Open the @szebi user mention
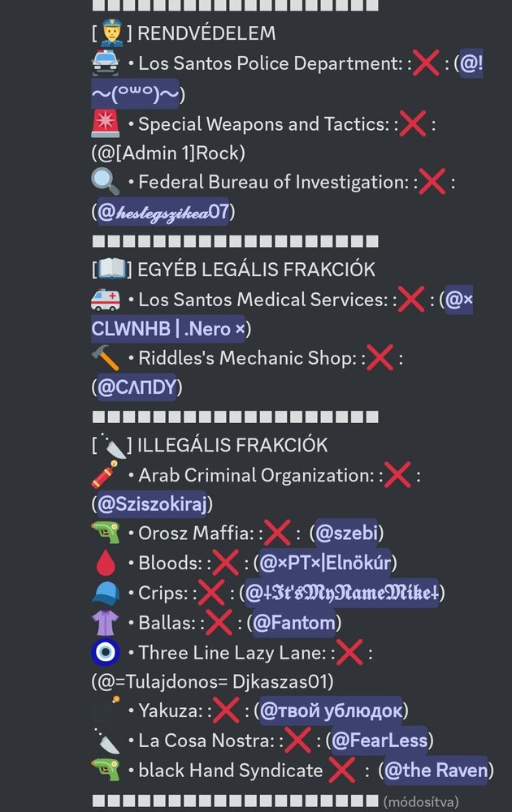The image size is (512, 812). 347,533
